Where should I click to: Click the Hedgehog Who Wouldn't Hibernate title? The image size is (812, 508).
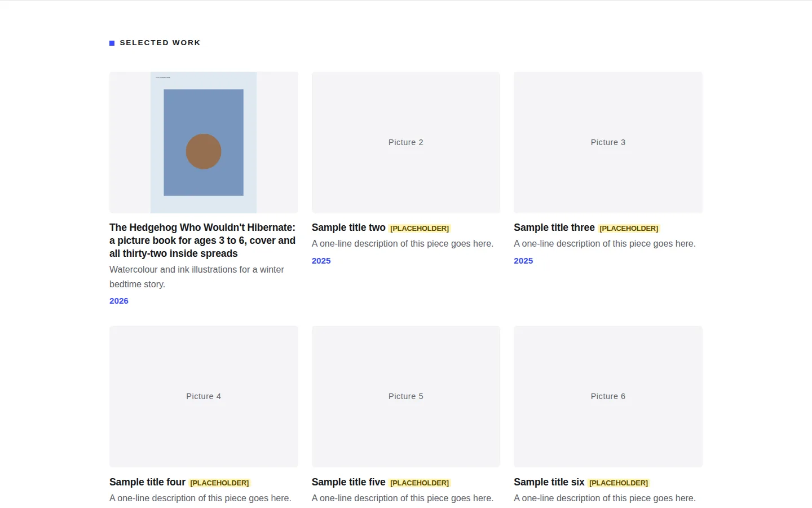pos(202,240)
